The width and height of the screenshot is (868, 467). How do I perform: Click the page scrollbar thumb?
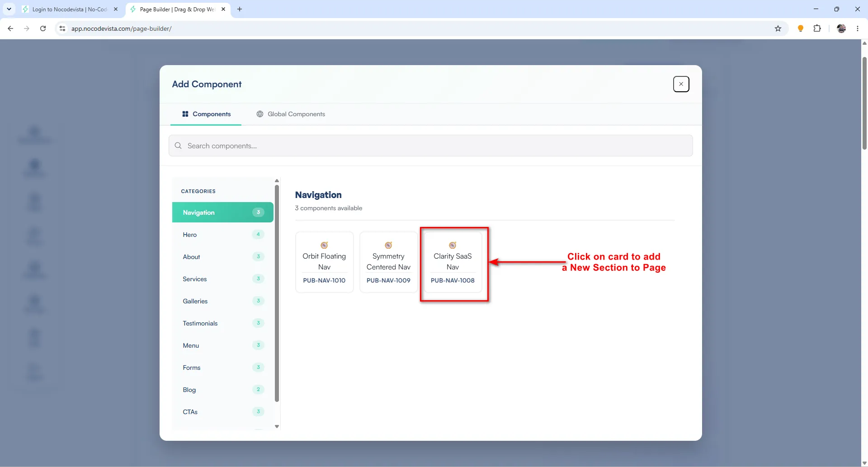point(864,103)
